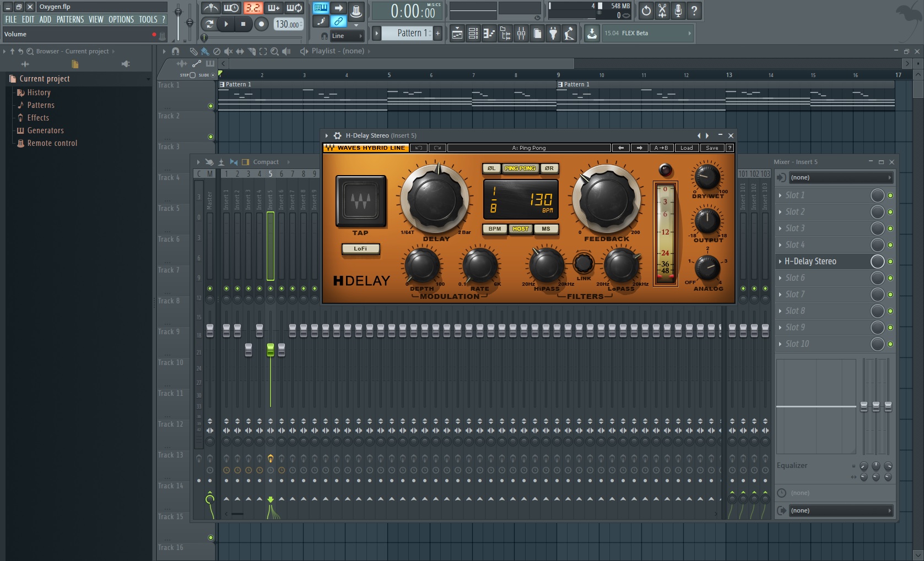Click the Insert 5 volume fader
Screen dimensions: 924x561
coord(271,350)
